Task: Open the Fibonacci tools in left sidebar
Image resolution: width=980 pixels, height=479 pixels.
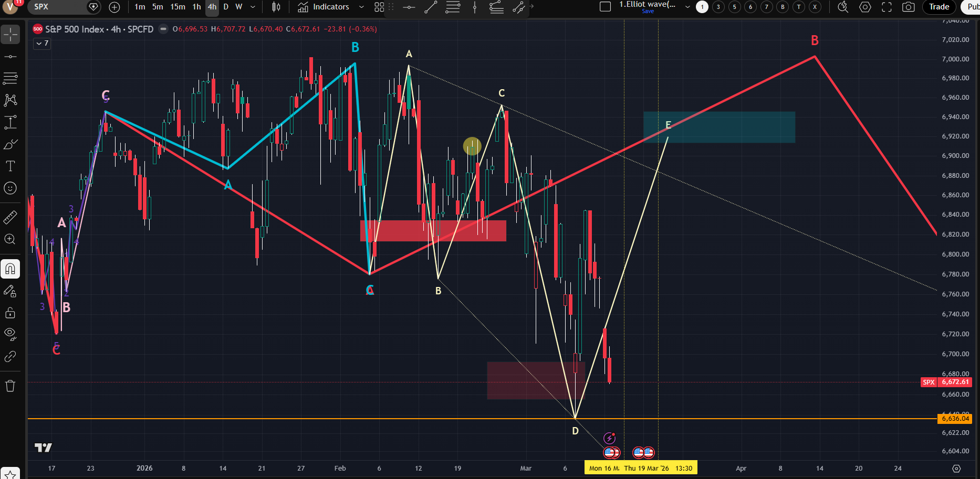Action: pos(10,79)
